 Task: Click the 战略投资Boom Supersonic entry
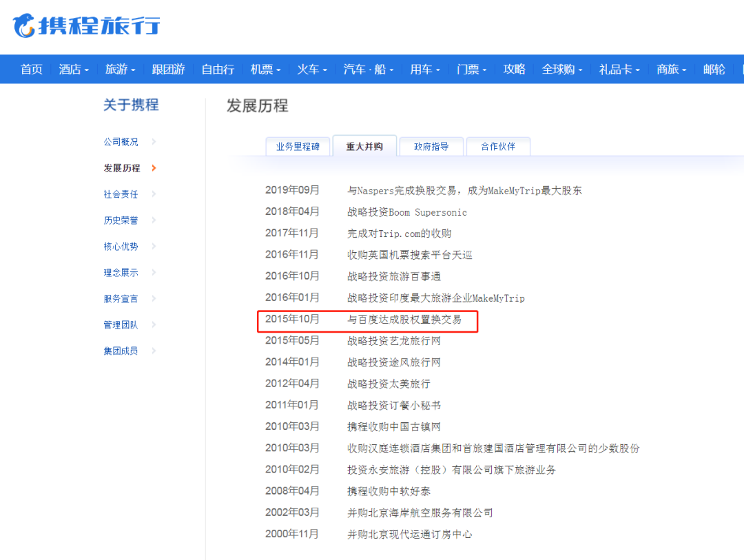407,212
